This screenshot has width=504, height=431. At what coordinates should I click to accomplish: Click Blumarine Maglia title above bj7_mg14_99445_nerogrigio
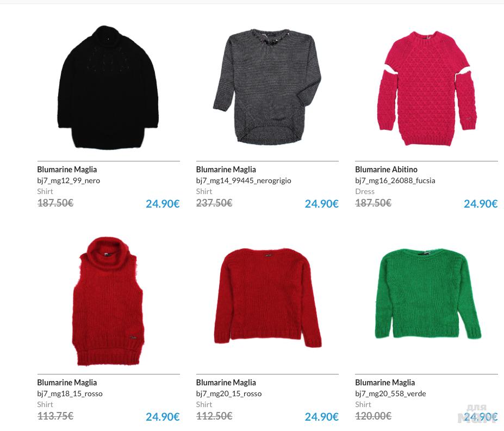tap(226, 170)
